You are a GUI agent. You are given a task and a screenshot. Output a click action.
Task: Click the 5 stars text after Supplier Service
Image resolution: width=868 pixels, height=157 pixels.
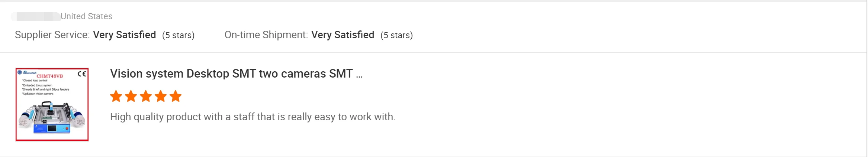pyautogui.click(x=179, y=35)
